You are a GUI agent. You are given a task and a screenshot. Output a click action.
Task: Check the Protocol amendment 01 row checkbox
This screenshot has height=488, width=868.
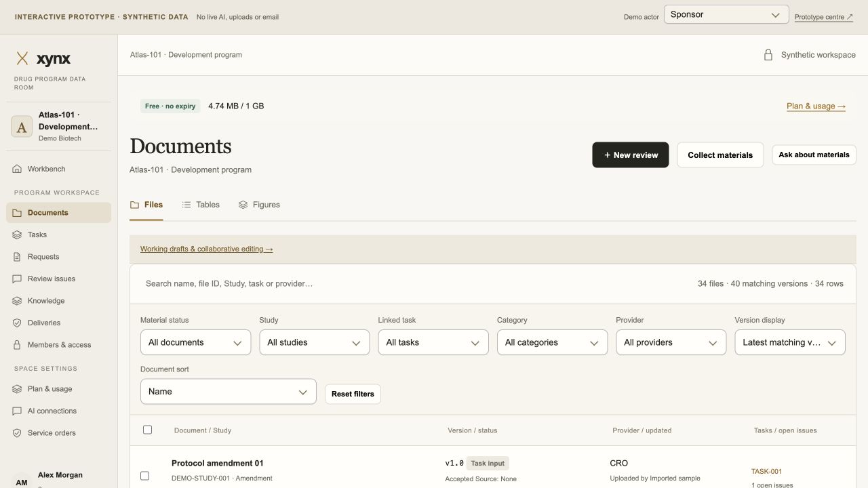pyautogui.click(x=144, y=476)
